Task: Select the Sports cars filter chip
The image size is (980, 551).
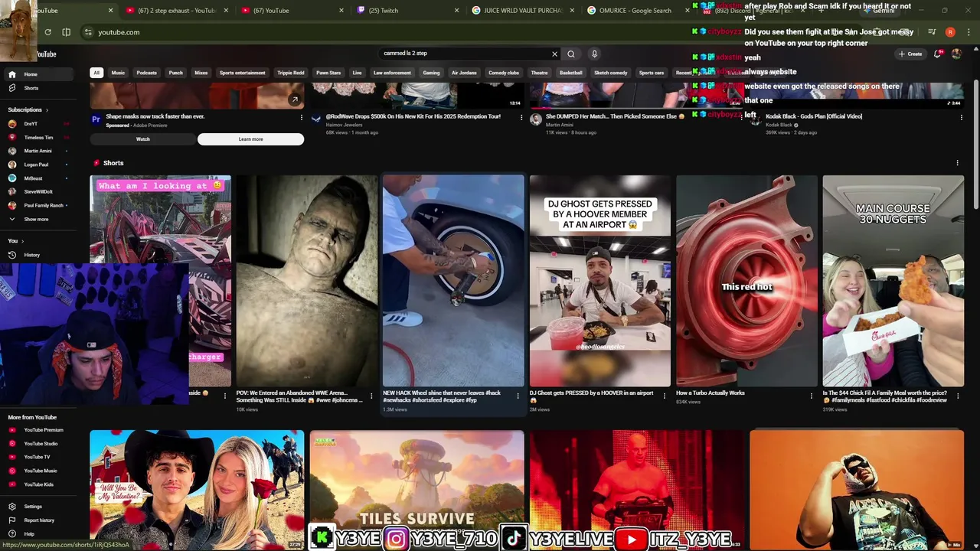Action: [652, 73]
